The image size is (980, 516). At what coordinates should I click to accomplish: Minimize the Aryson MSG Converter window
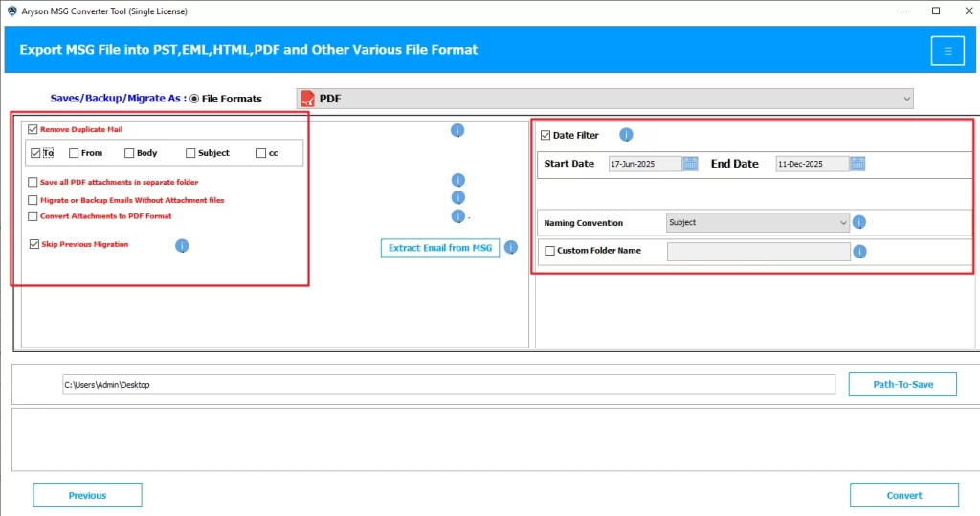coord(903,11)
